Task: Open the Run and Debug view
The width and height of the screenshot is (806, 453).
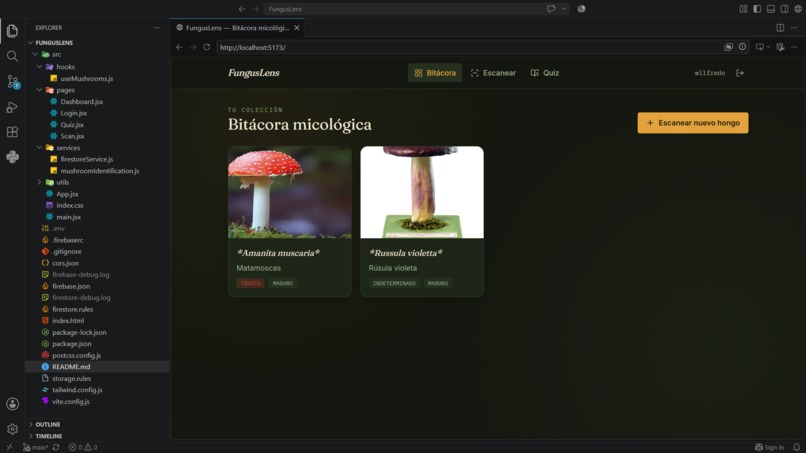Action: [12, 107]
